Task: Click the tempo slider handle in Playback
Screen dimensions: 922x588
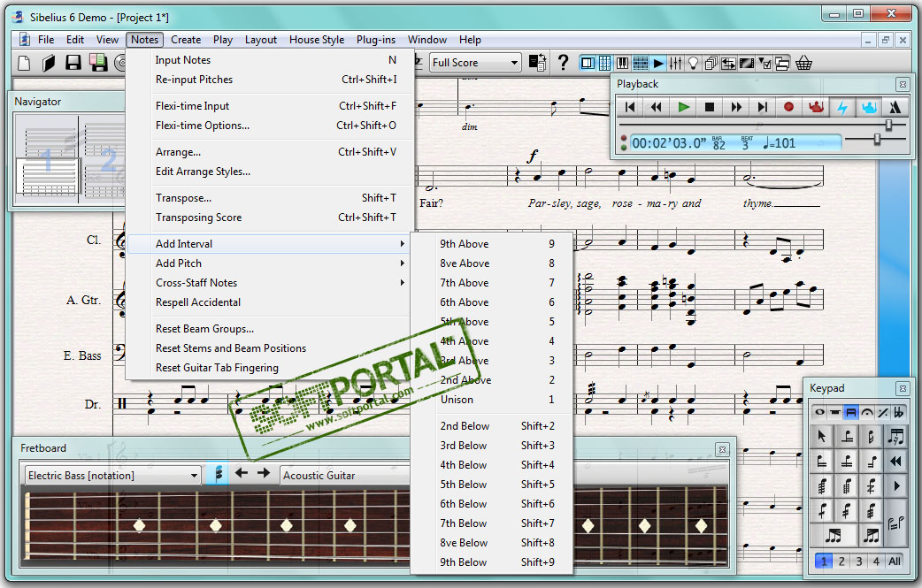Action: tap(877, 139)
